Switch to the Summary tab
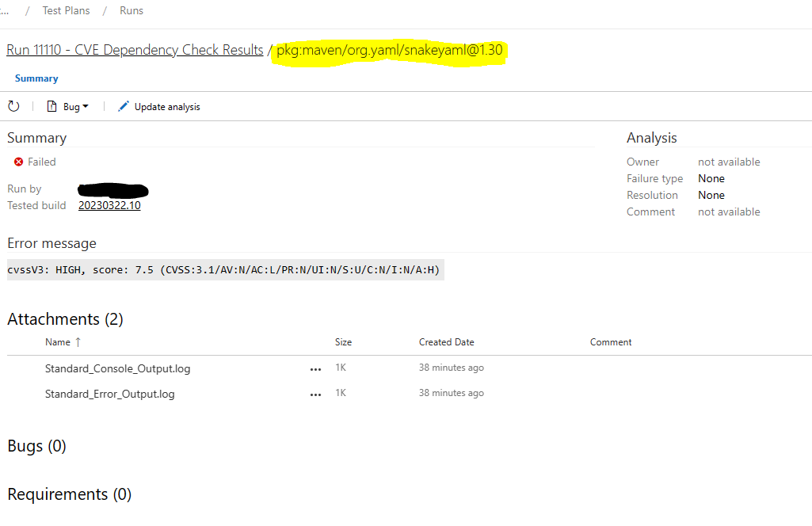The height and width of the screenshot is (526, 812). coord(36,78)
